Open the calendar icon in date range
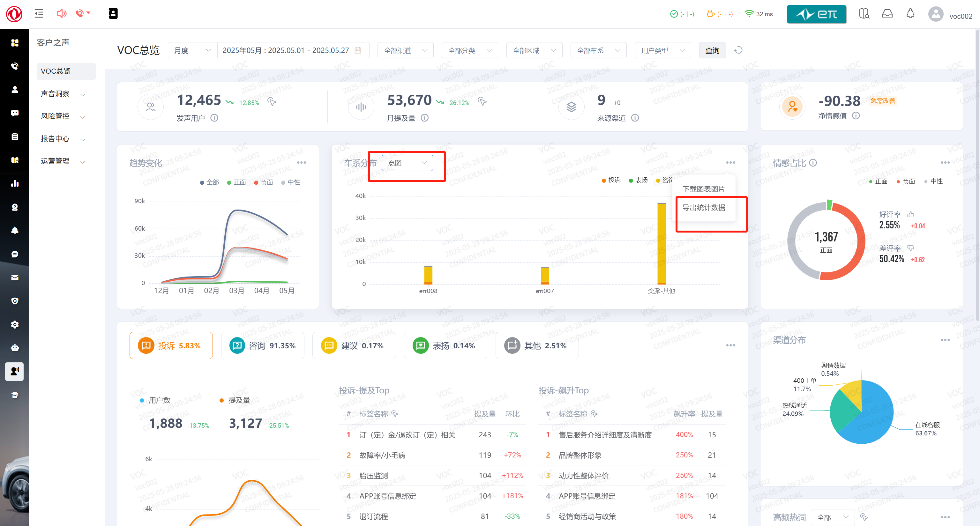The width and height of the screenshot is (980, 526). 358,50
